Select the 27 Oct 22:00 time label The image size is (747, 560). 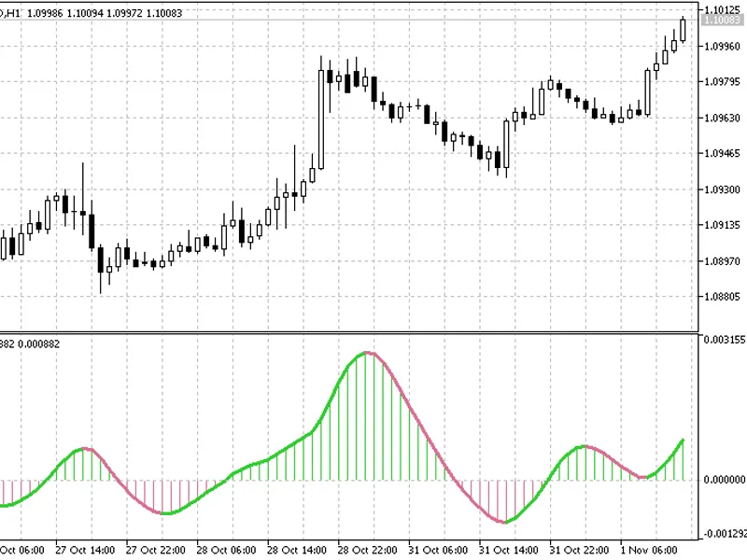155,550
